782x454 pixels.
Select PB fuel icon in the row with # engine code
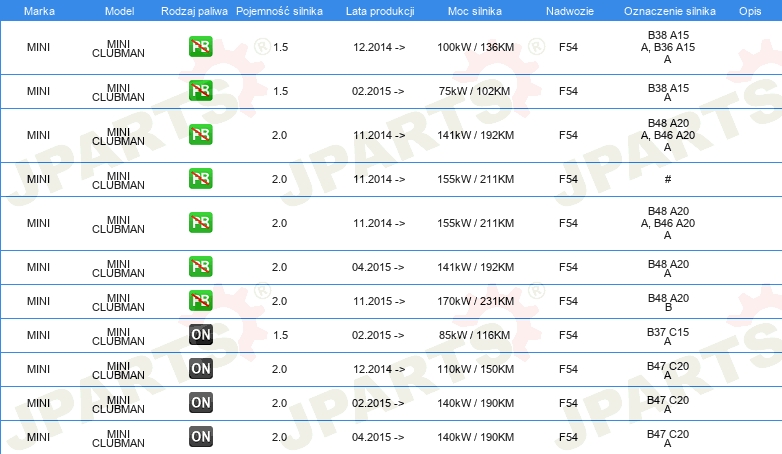(x=200, y=179)
